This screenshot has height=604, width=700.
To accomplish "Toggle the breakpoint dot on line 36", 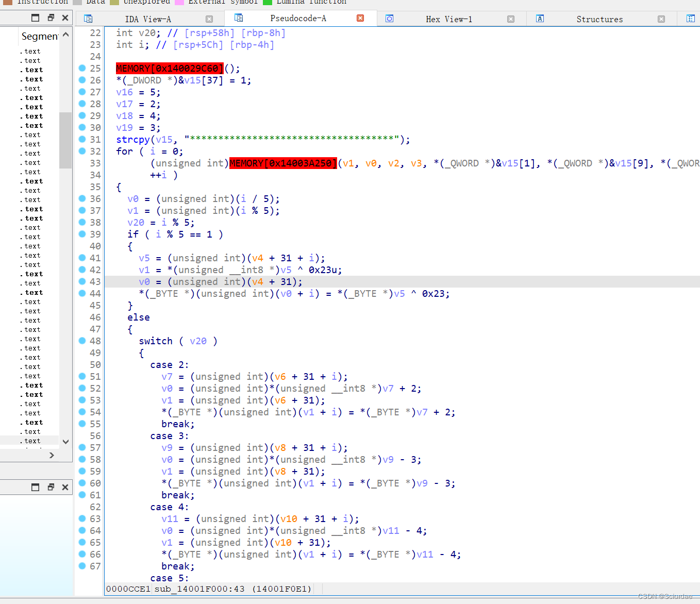I will (82, 198).
